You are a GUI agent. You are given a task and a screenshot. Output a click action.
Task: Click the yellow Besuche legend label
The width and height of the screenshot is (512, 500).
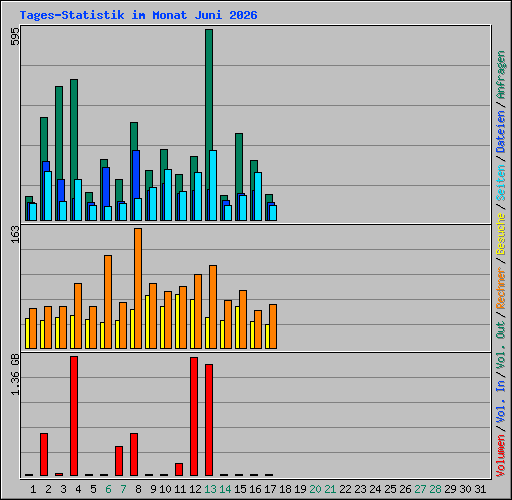(x=501, y=234)
